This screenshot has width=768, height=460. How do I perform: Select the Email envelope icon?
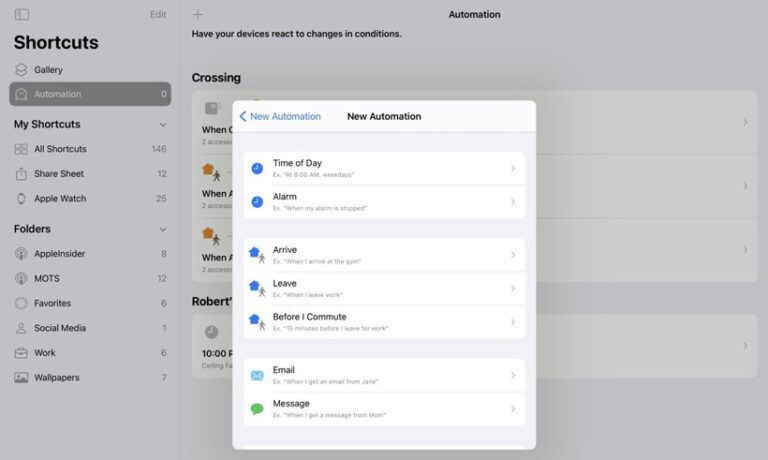[257, 375]
